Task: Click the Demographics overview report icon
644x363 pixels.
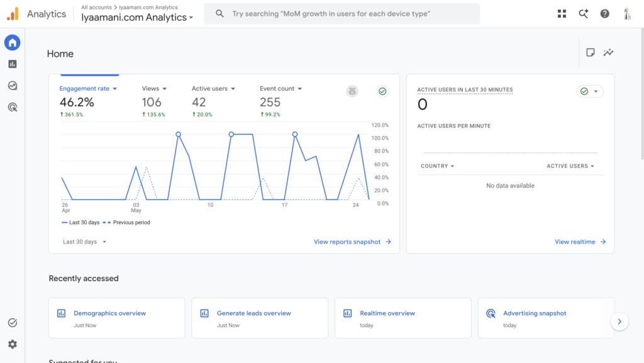Action: tap(61, 313)
